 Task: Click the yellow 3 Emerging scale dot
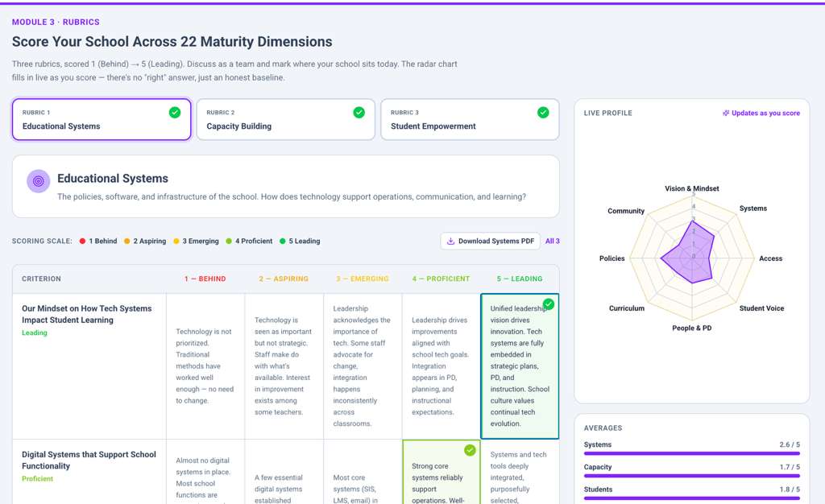click(x=176, y=242)
